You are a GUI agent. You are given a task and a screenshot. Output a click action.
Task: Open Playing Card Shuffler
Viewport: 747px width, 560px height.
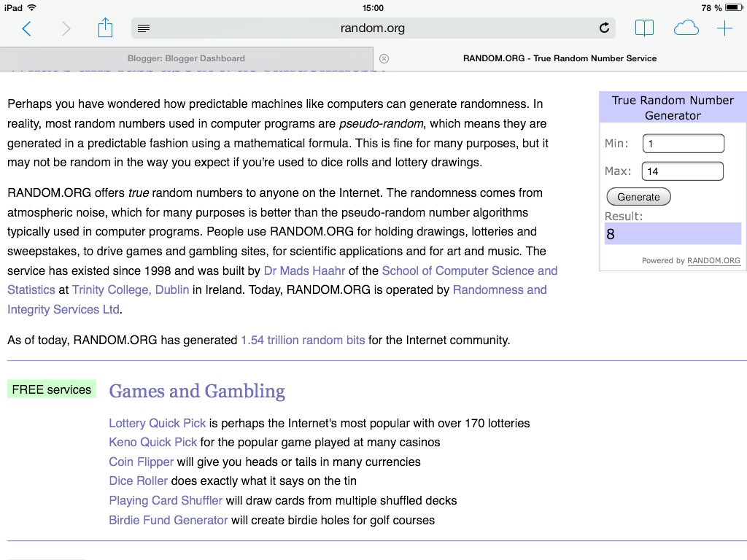click(166, 500)
